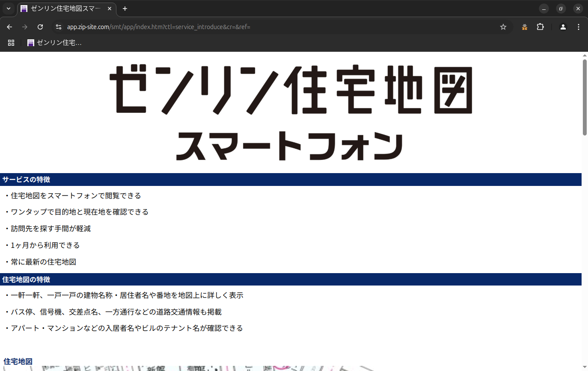Go back to the previous page
Viewport: 588px width, 371px height.
pos(9,27)
